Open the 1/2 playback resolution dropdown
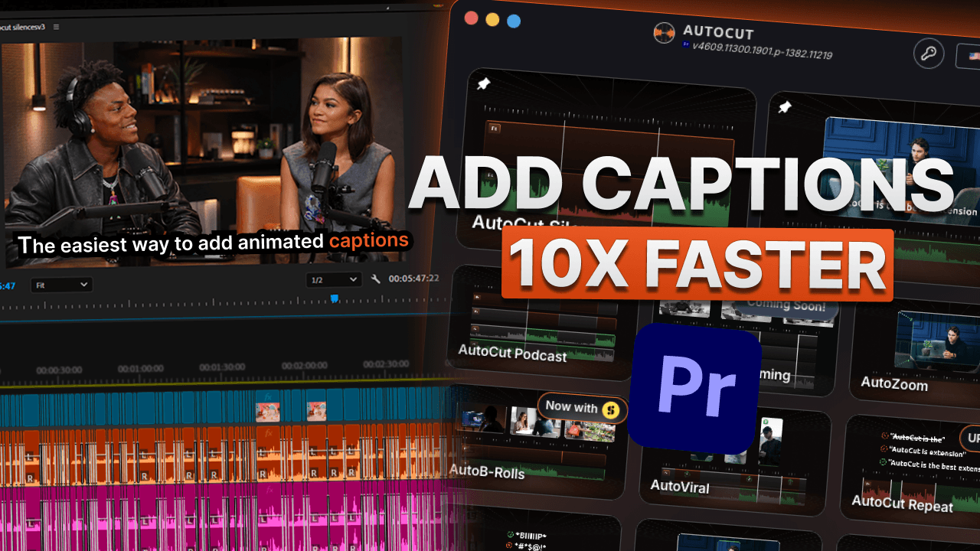Viewport: 980px width, 551px height. (x=333, y=280)
